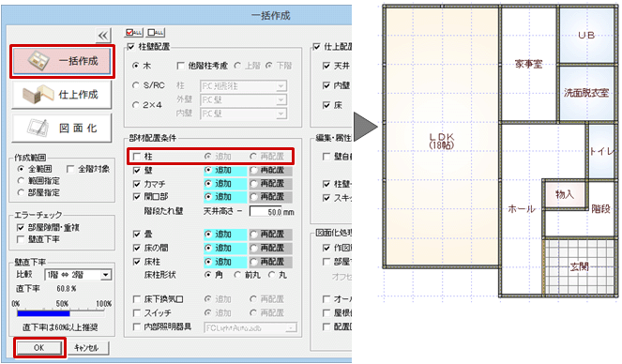
Task: Select the 範囲指定 range radio button
Action: (x=21, y=181)
